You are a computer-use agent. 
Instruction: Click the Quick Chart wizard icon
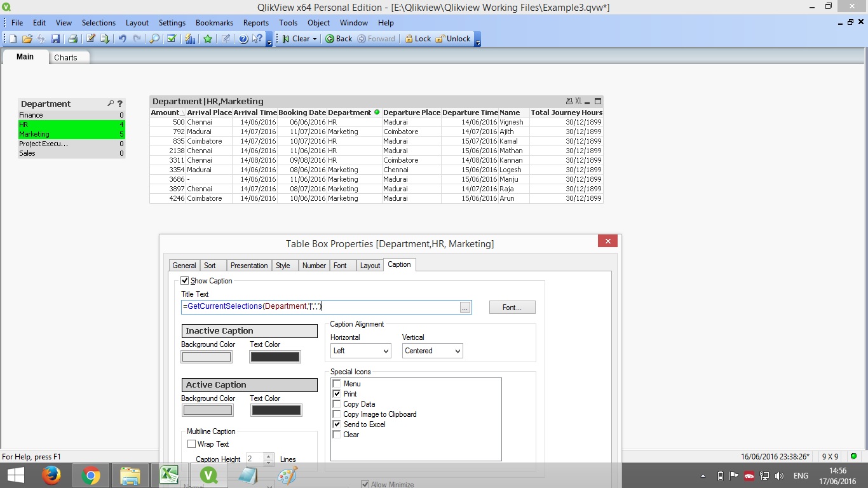click(x=190, y=39)
